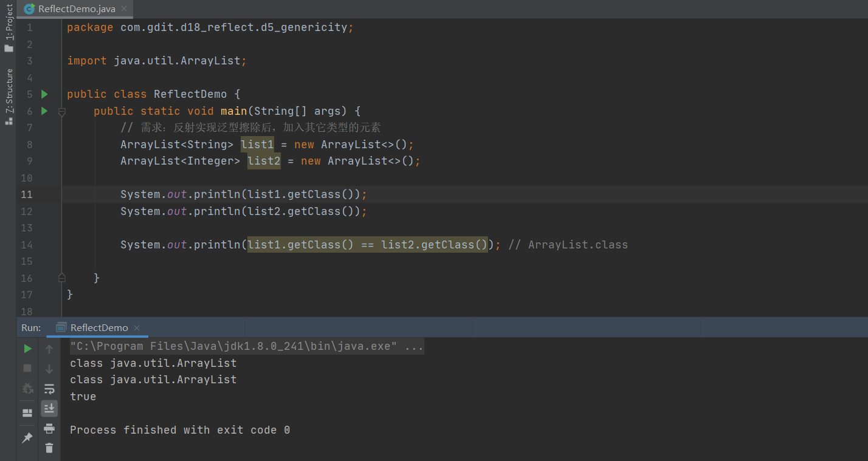The width and height of the screenshot is (868, 461).
Task: Open the Restore Layout icon in Run panel
Action: [27, 413]
